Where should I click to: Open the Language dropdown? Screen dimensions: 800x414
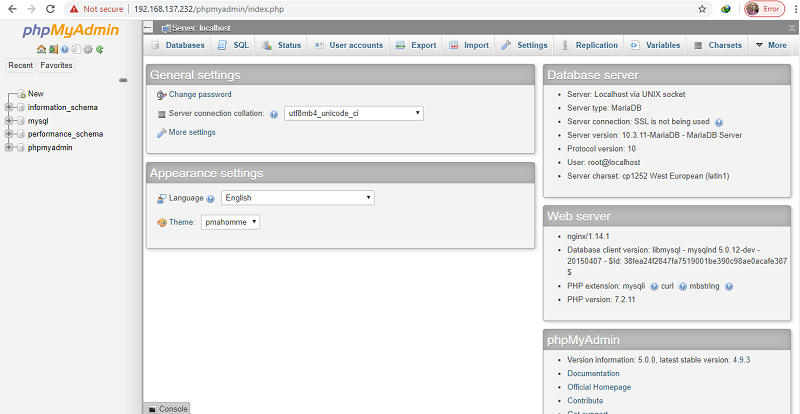[x=298, y=198]
